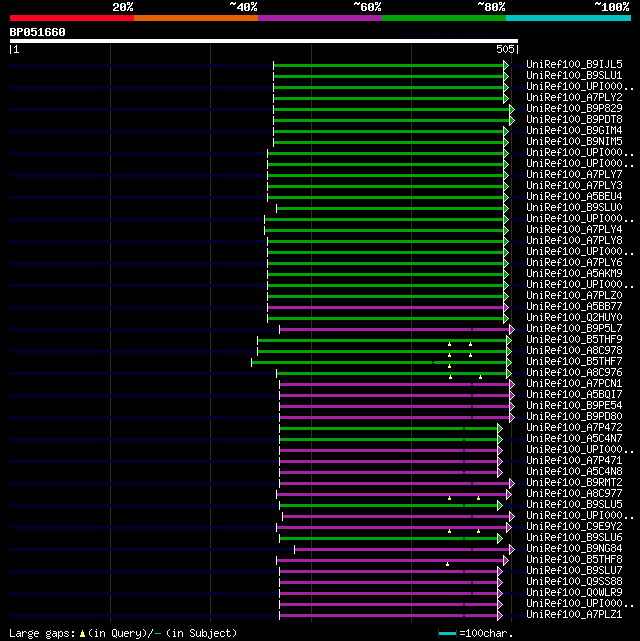Select the UniRef100_A5AKM9 label
This screenshot has width=640, height=641.
coord(574,273)
